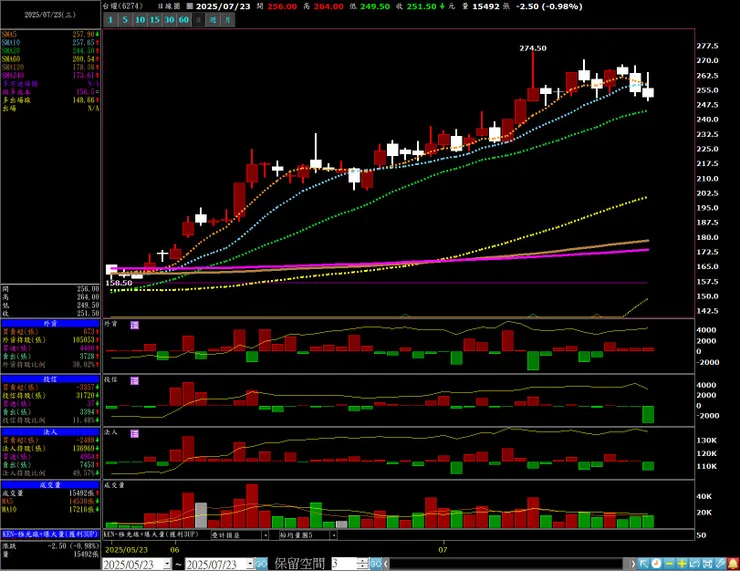Select the 投信 panel header
Screen dimensions: 740x571
pyautogui.click(x=50, y=379)
